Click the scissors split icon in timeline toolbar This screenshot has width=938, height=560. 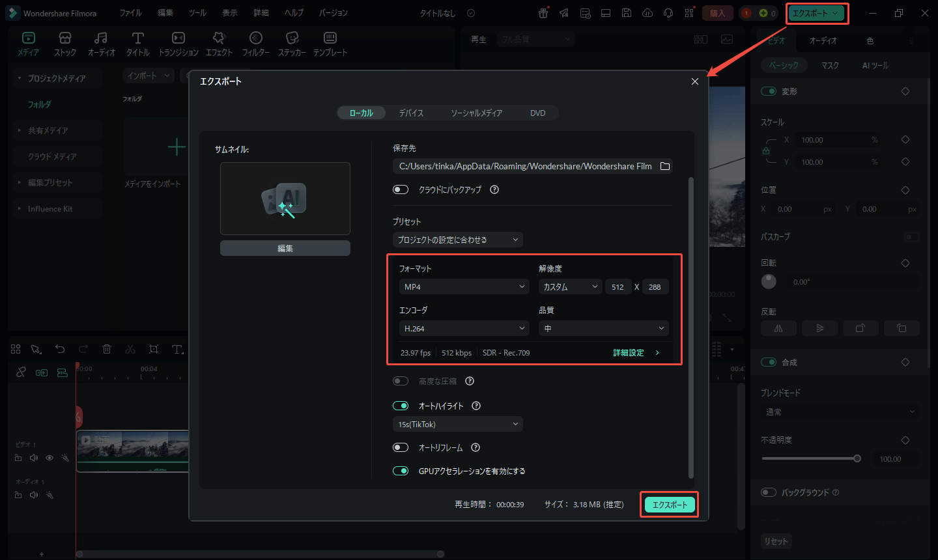click(130, 349)
